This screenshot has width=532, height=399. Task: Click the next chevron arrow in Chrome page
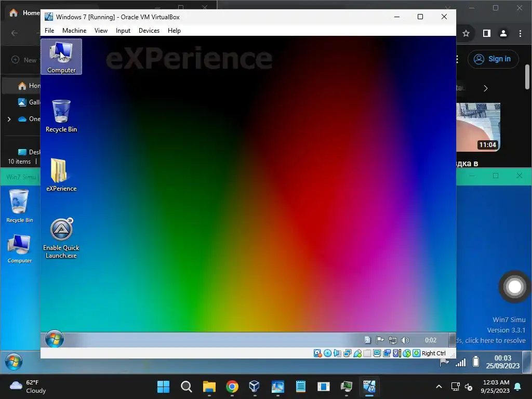coord(486,88)
